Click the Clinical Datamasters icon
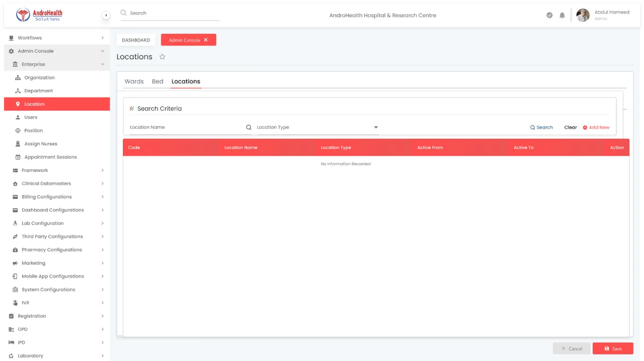 [15, 184]
